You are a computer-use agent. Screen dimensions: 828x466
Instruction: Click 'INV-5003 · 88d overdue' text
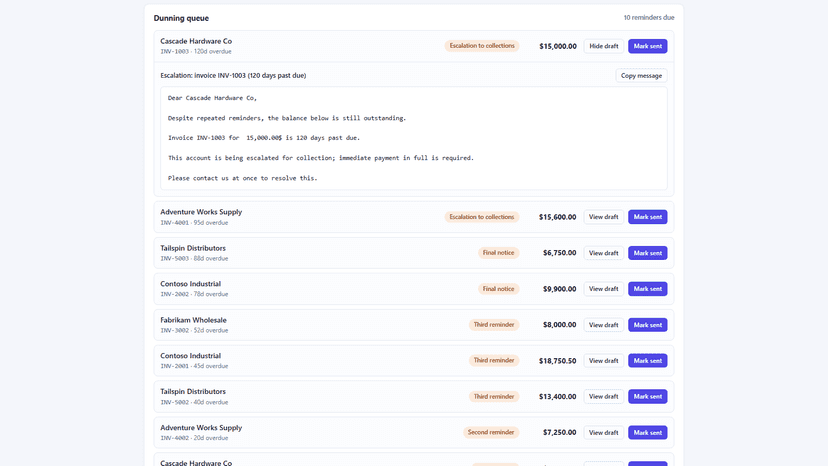click(x=194, y=259)
